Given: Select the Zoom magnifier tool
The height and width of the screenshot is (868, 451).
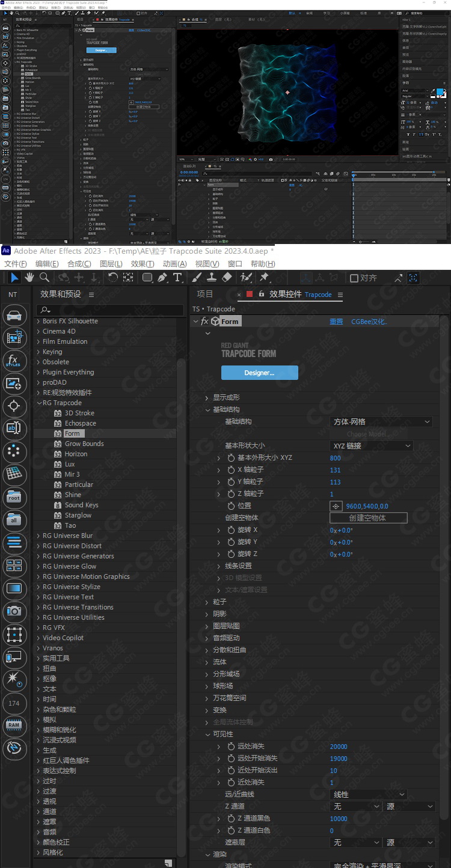Looking at the screenshot, I should pos(44,277).
